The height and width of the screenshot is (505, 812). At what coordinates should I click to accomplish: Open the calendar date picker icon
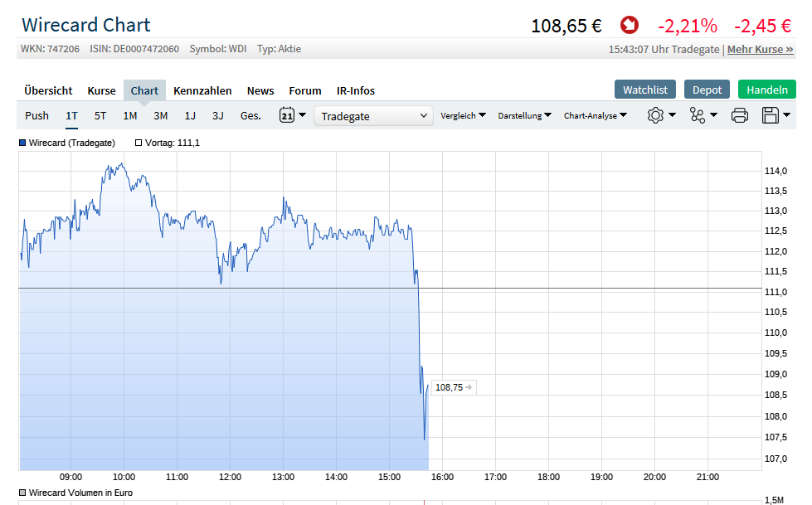[287, 115]
